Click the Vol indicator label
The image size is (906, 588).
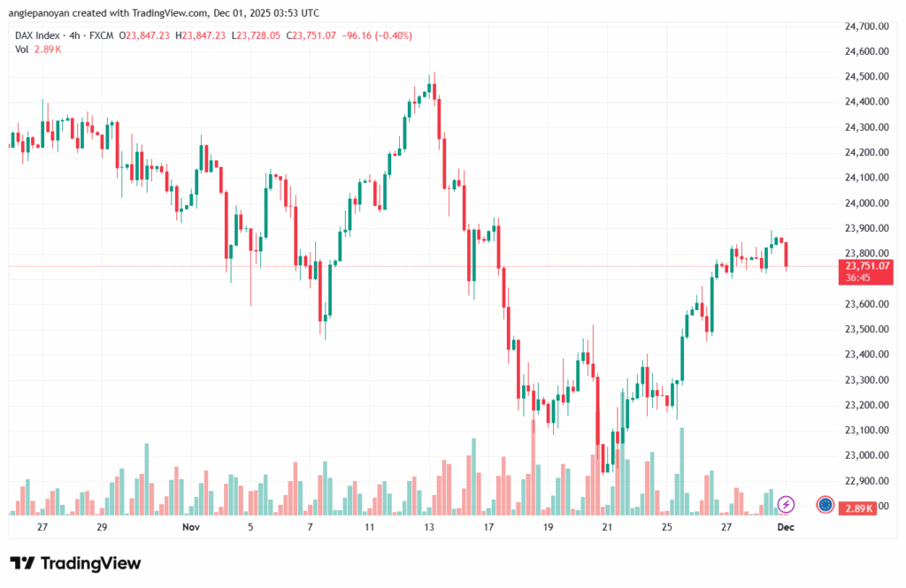[21, 50]
